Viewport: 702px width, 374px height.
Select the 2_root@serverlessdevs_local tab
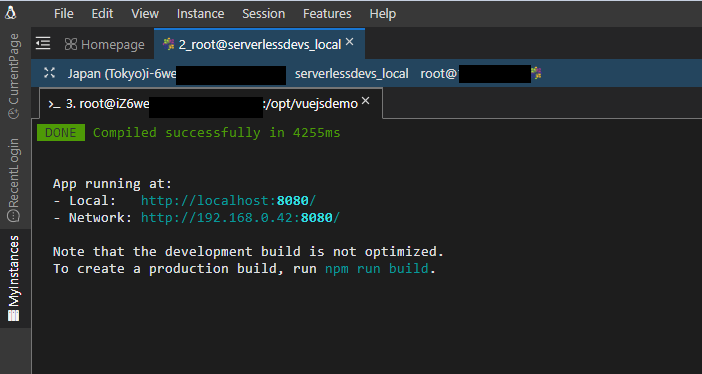(260, 44)
